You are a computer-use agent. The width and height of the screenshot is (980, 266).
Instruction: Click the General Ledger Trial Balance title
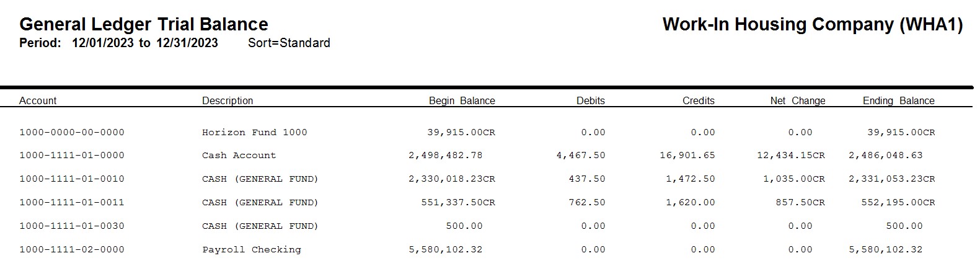tap(144, 24)
